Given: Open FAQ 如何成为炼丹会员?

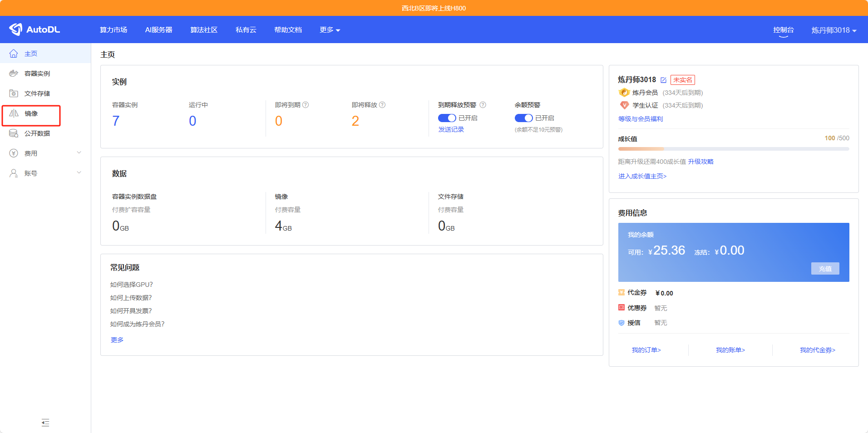Looking at the screenshot, I should [138, 324].
